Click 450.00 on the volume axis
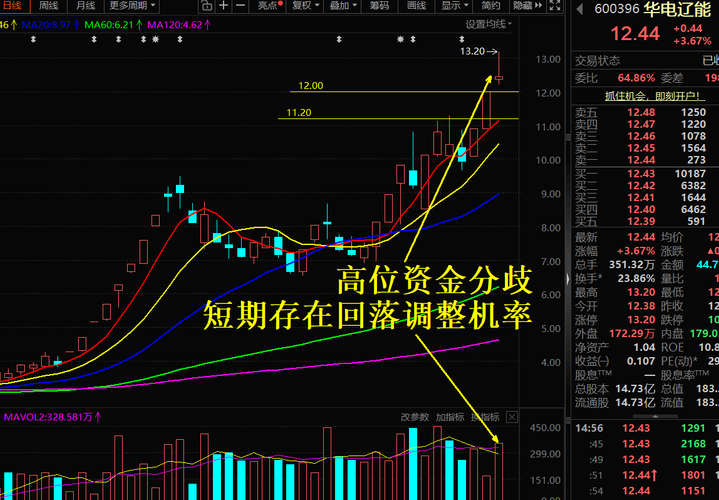This screenshot has width=719, height=500. pyautogui.click(x=545, y=428)
